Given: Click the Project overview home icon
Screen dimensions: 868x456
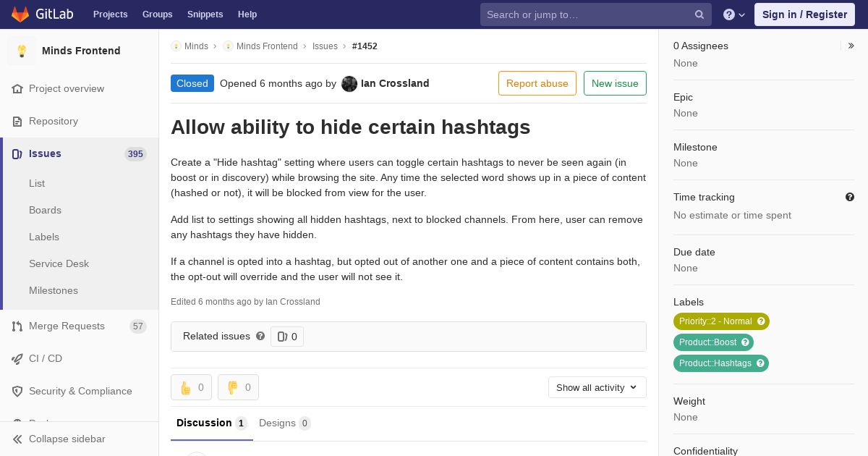Looking at the screenshot, I should pos(17,88).
